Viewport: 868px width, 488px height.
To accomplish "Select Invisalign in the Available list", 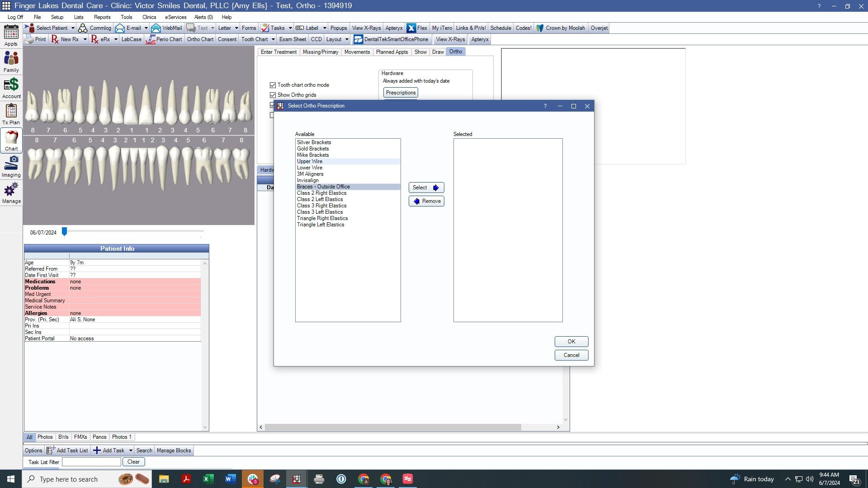I will click(307, 180).
